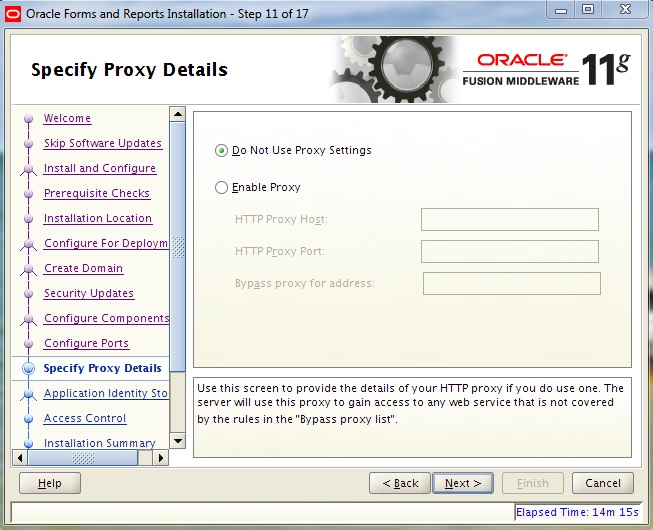Go to the Prerequisite Checks step

click(x=96, y=194)
